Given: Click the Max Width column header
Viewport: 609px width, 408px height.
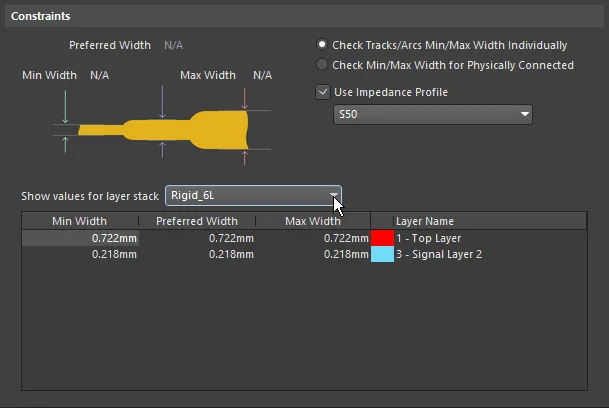Looking at the screenshot, I should pos(313,221).
